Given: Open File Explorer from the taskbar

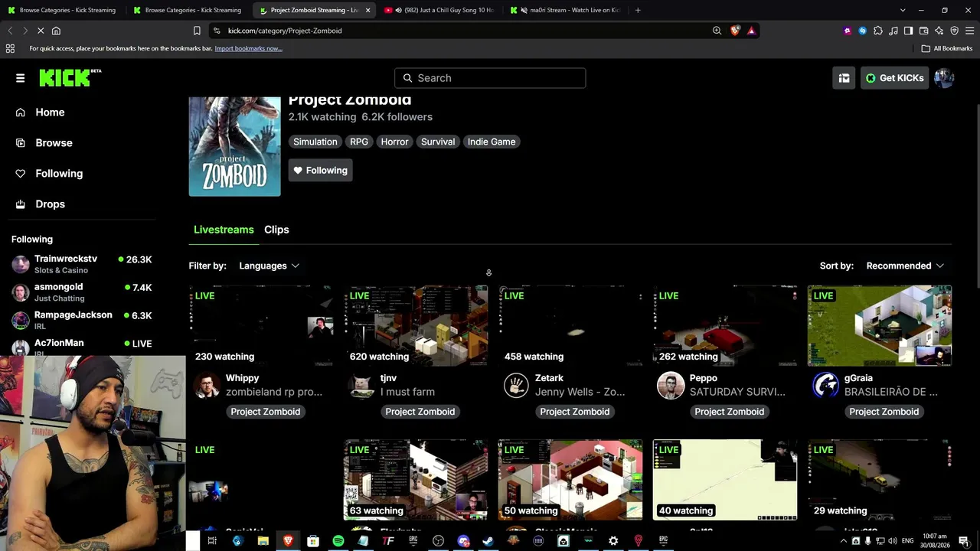Looking at the screenshot, I should [263, 541].
